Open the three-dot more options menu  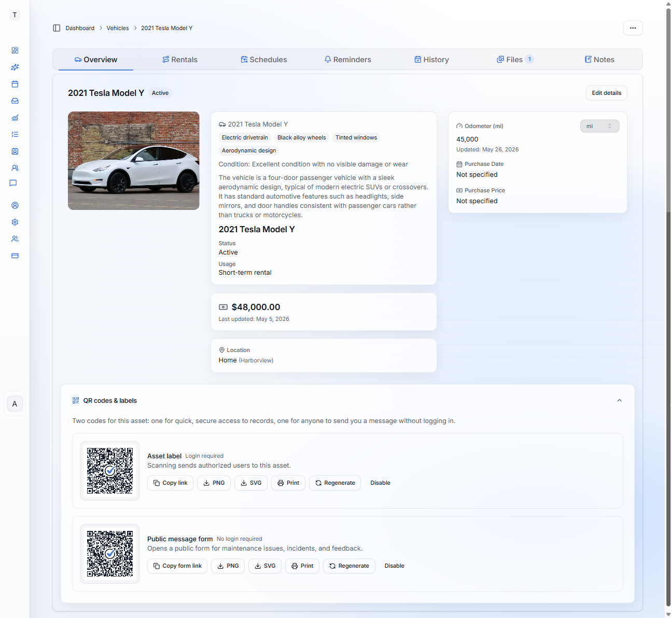point(633,28)
